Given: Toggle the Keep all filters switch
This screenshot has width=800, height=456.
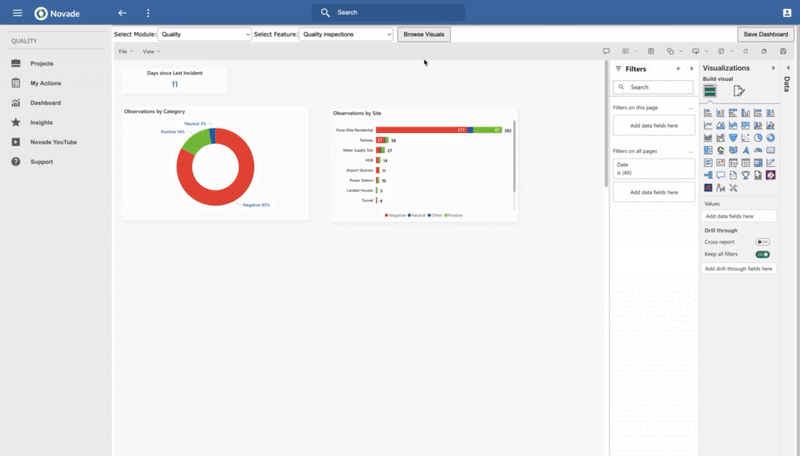Looking at the screenshot, I should [762, 254].
